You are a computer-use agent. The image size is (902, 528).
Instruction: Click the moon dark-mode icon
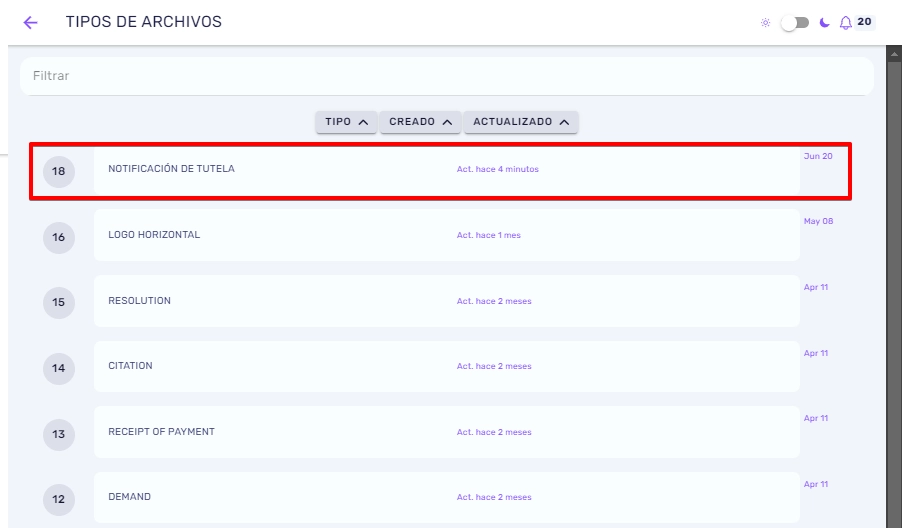click(824, 22)
